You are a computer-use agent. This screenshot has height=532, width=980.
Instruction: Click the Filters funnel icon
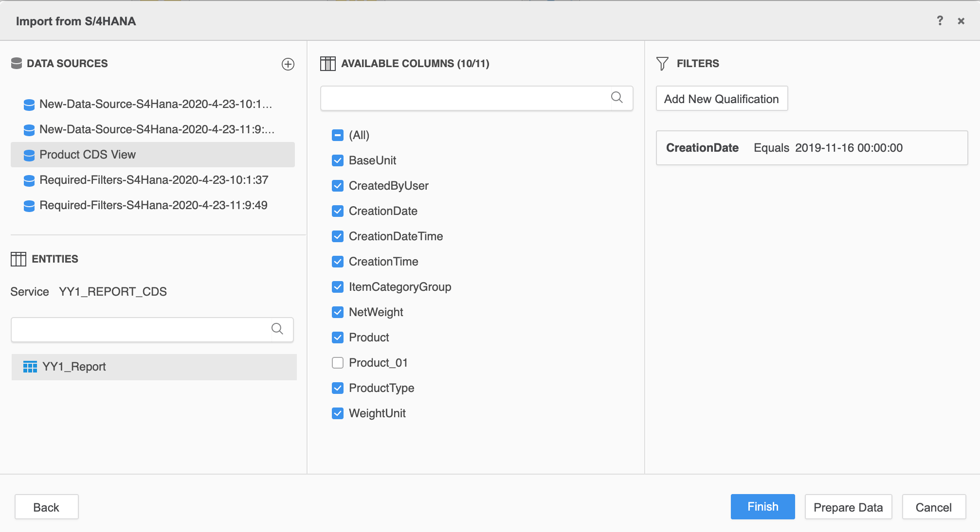662,64
